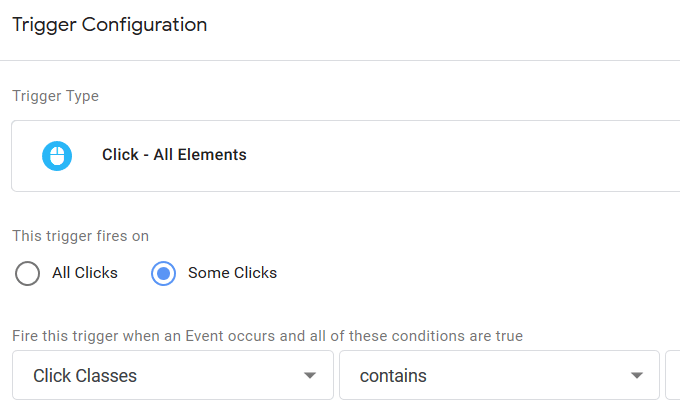Click the "This trigger fires on" label
The image size is (680, 414).
pos(80,236)
